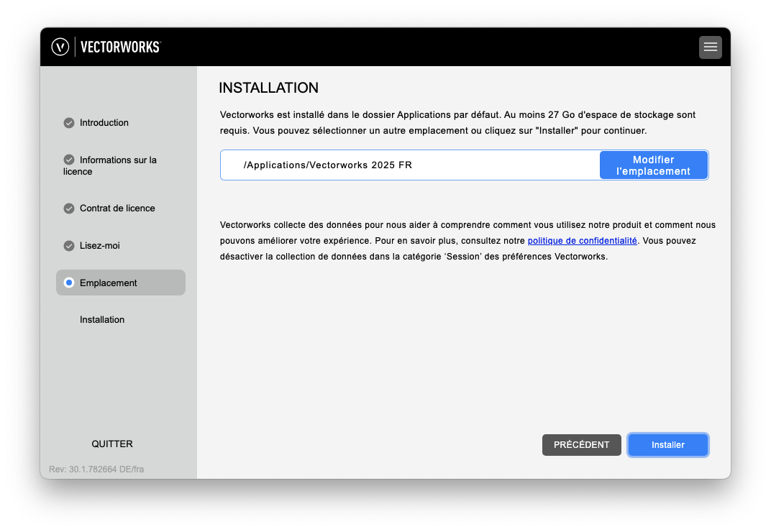Image resolution: width=771 pixels, height=532 pixels.
Task: Jump to the Installation step in sidebar
Action: coord(102,320)
